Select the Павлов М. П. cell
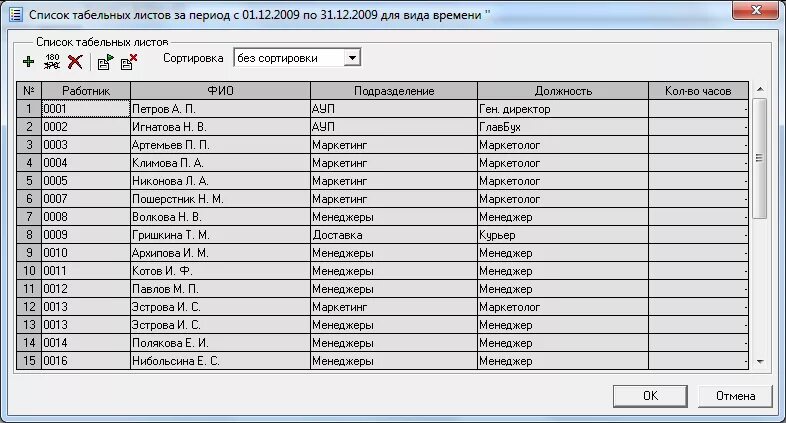The height and width of the screenshot is (423, 786). point(220,289)
